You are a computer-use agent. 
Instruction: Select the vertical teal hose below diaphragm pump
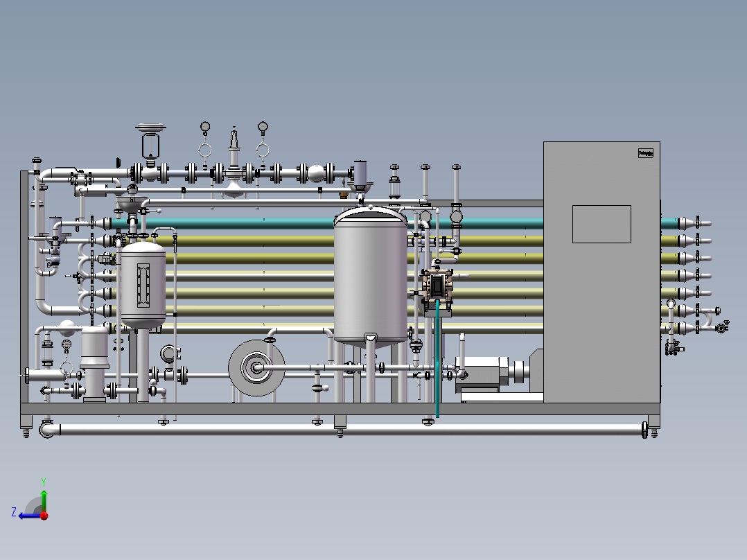(437, 358)
